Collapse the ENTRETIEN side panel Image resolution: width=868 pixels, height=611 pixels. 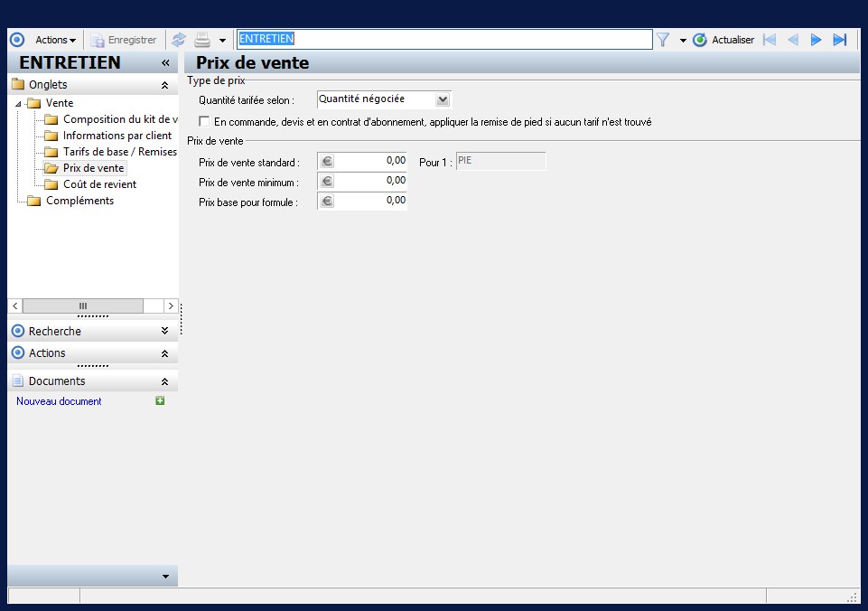[165, 63]
